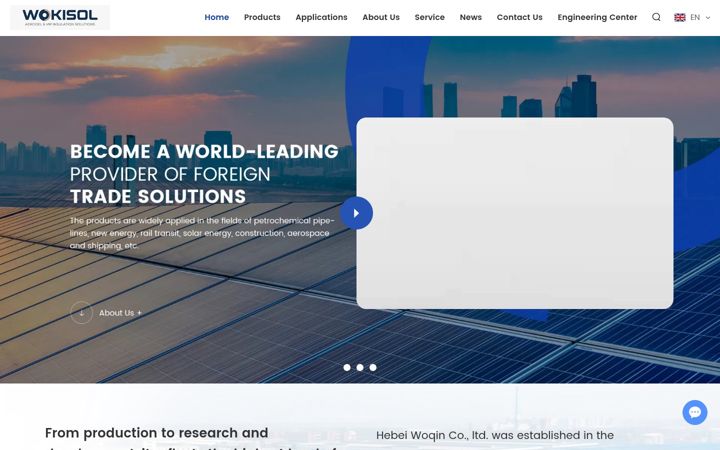
Task: Open the About Us nav item
Action: coord(381,17)
